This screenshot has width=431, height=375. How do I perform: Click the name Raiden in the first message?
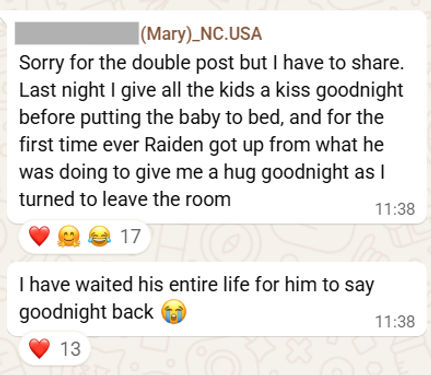tap(174, 145)
